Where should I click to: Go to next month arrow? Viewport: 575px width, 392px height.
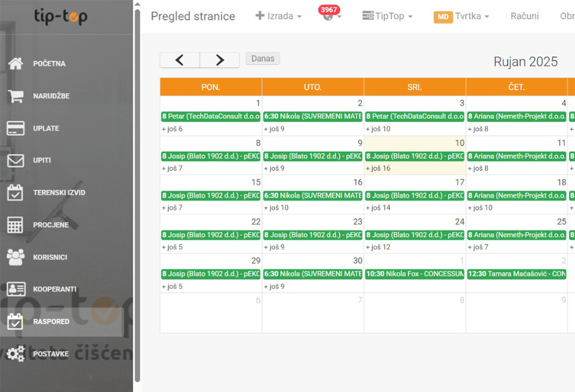click(x=219, y=60)
